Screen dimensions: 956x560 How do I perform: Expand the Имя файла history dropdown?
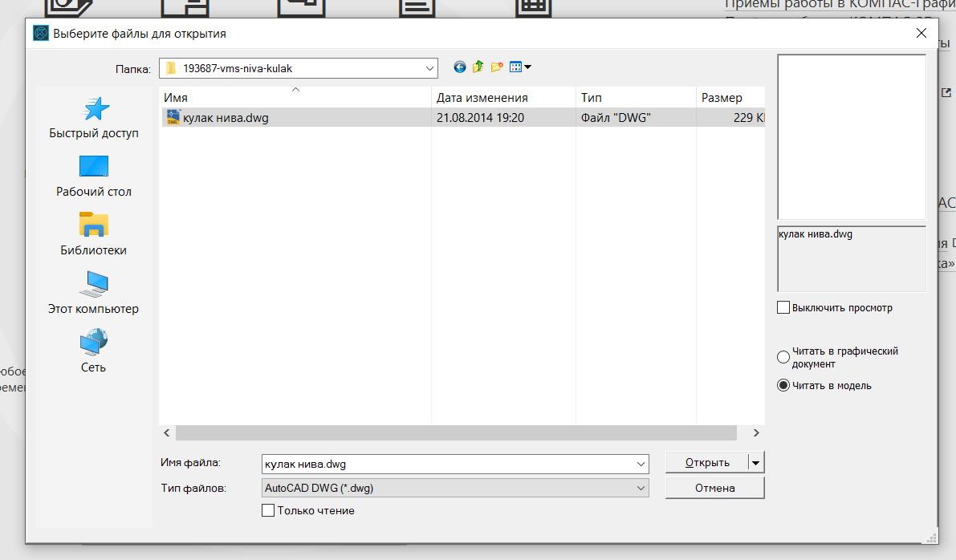pyautogui.click(x=641, y=465)
